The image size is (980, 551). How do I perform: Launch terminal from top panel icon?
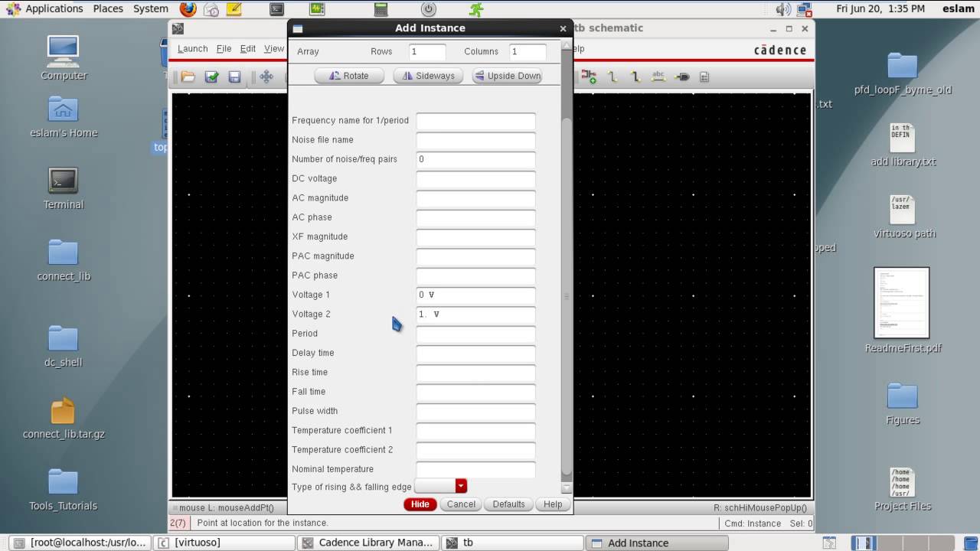click(277, 9)
